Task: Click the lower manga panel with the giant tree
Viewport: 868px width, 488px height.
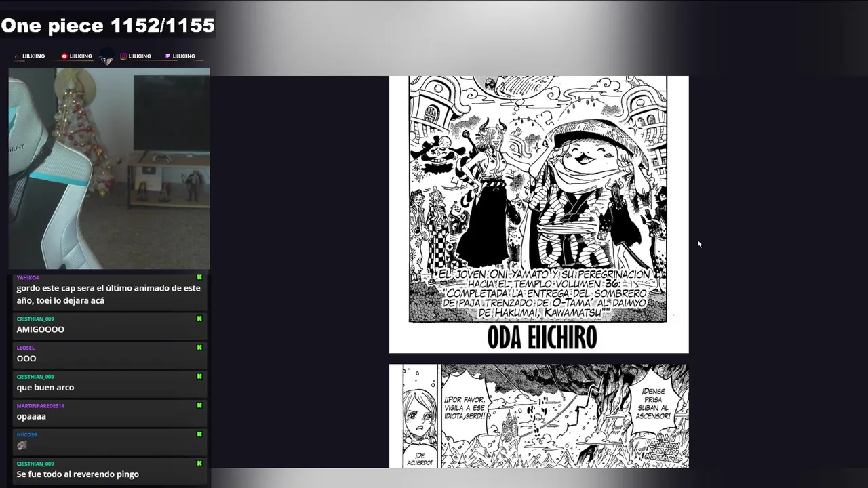Action: click(x=564, y=416)
